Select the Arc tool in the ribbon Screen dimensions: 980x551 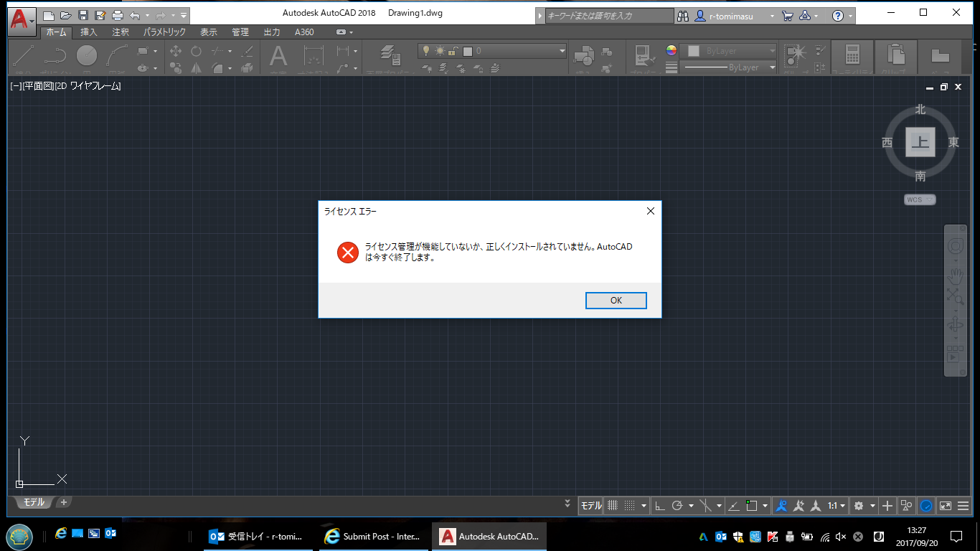click(x=118, y=56)
